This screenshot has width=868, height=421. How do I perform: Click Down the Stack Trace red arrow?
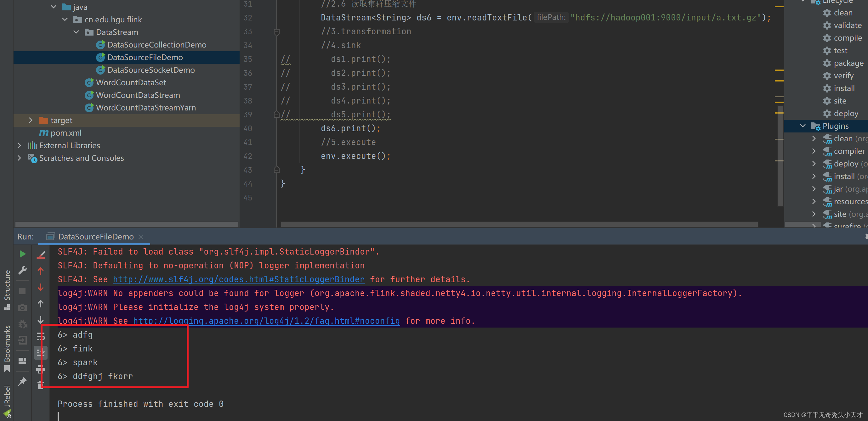click(41, 287)
